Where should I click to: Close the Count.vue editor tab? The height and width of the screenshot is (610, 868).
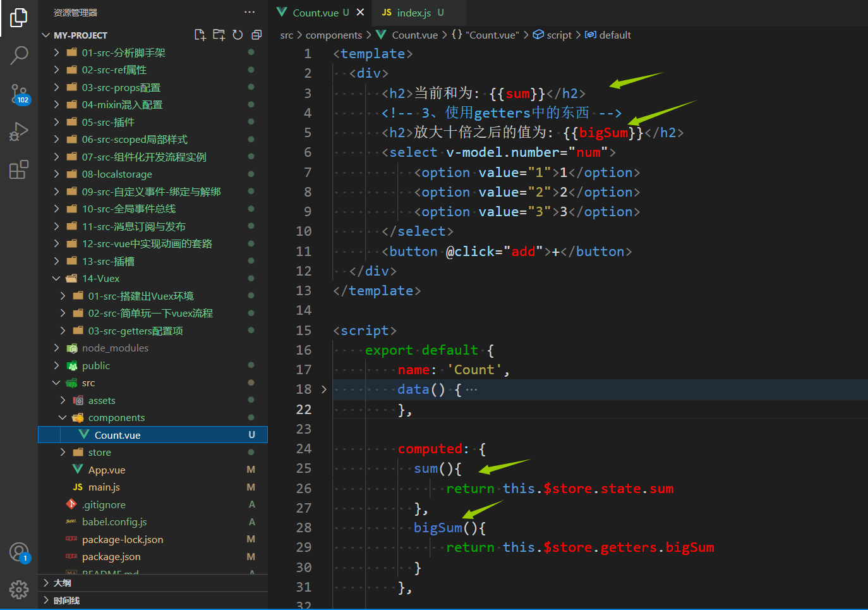coord(360,12)
